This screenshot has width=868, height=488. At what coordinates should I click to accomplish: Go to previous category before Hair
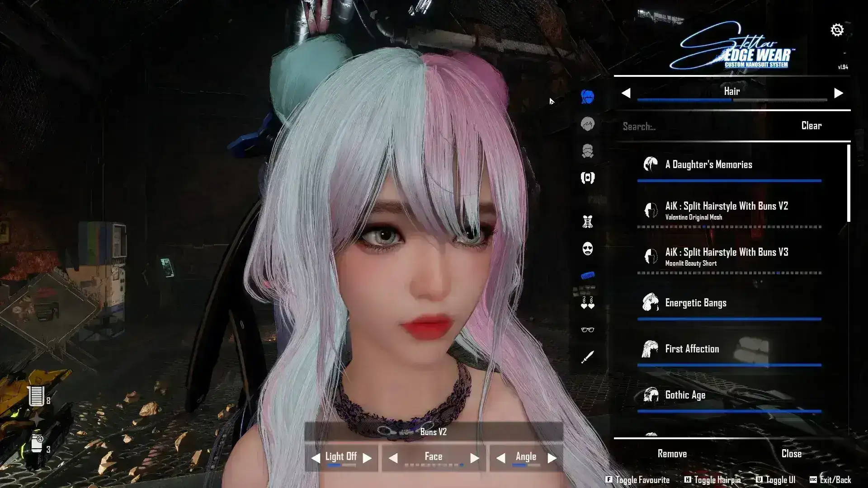click(626, 93)
